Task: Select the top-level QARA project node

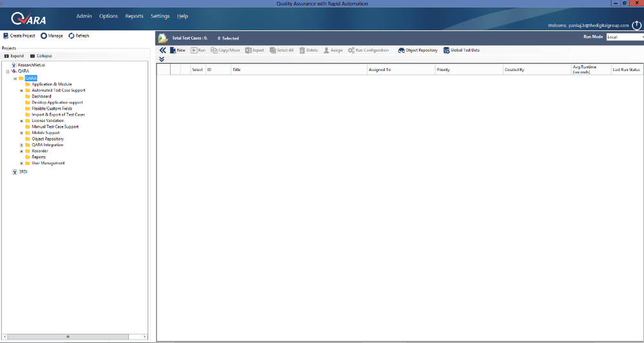Action: (x=23, y=71)
